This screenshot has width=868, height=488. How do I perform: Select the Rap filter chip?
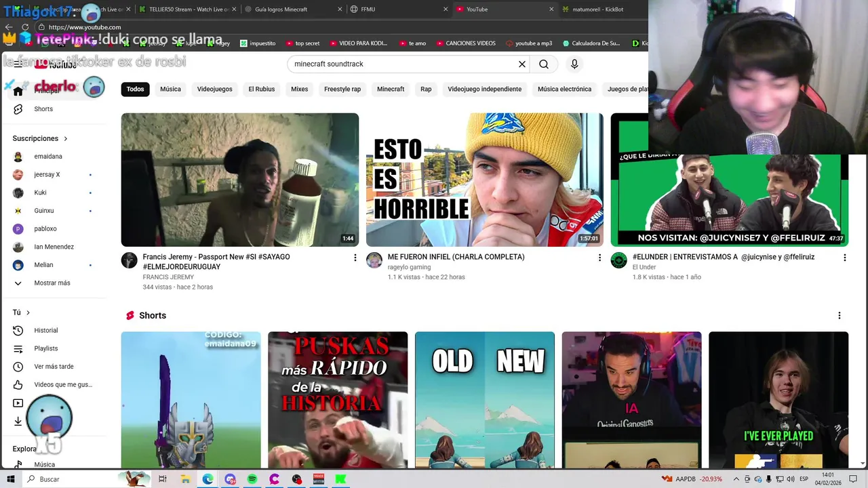(x=426, y=89)
